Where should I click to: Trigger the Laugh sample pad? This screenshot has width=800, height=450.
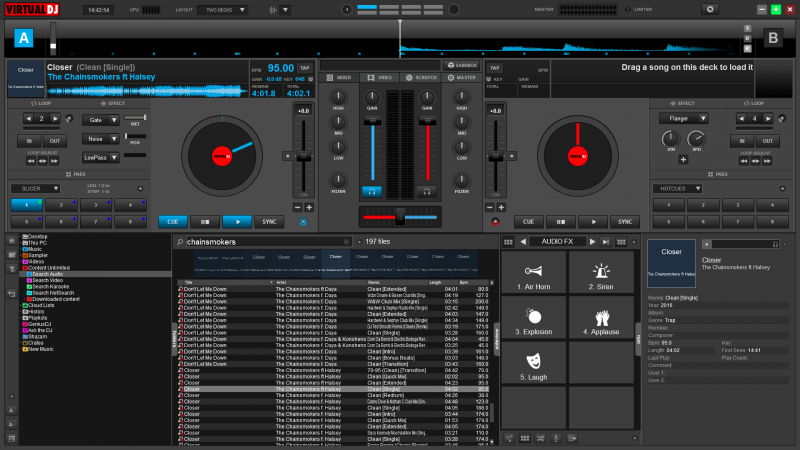(534, 366)
